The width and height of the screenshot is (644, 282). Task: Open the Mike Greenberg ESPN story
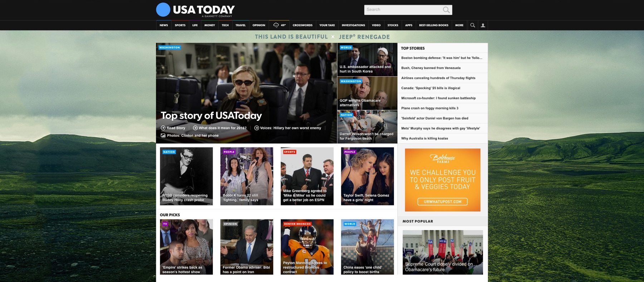pos(307,176)
